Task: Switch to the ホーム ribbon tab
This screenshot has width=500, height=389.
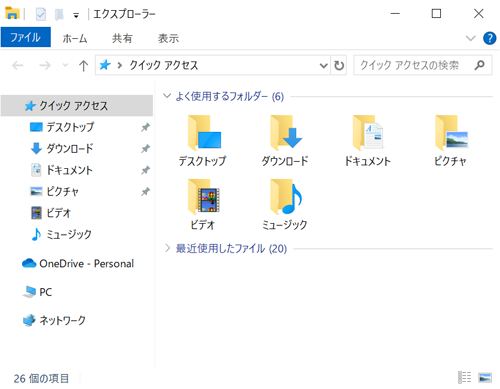Action: 75,38
